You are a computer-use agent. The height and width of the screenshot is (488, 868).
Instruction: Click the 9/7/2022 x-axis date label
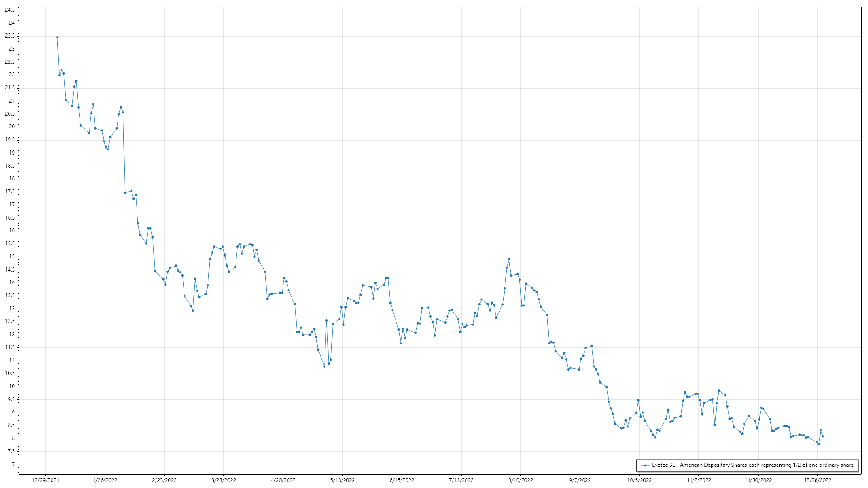pos(580,480)
